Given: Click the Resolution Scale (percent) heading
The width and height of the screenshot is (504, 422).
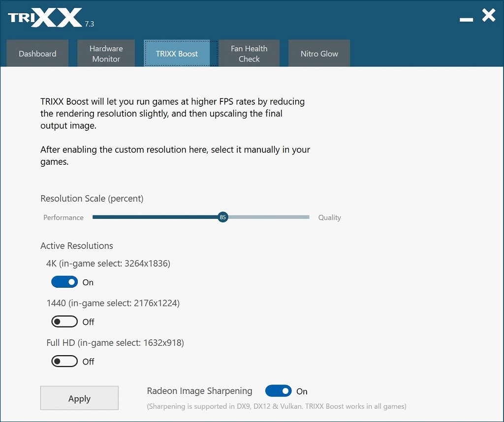Looking at the screenshot, I should pyautogui.click(x=92, y=199).
